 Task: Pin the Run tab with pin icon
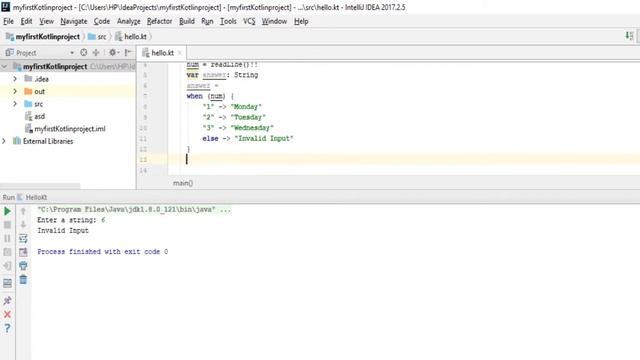click(x=7, y=301)
